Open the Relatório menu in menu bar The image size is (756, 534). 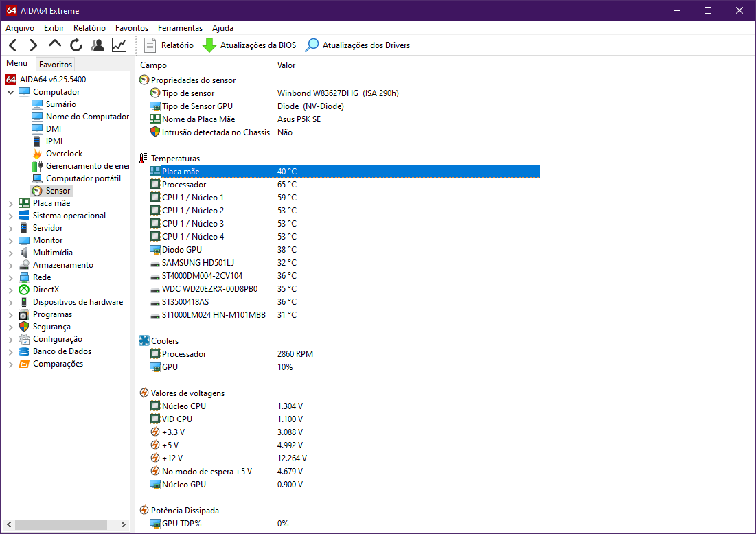(89, 28)
